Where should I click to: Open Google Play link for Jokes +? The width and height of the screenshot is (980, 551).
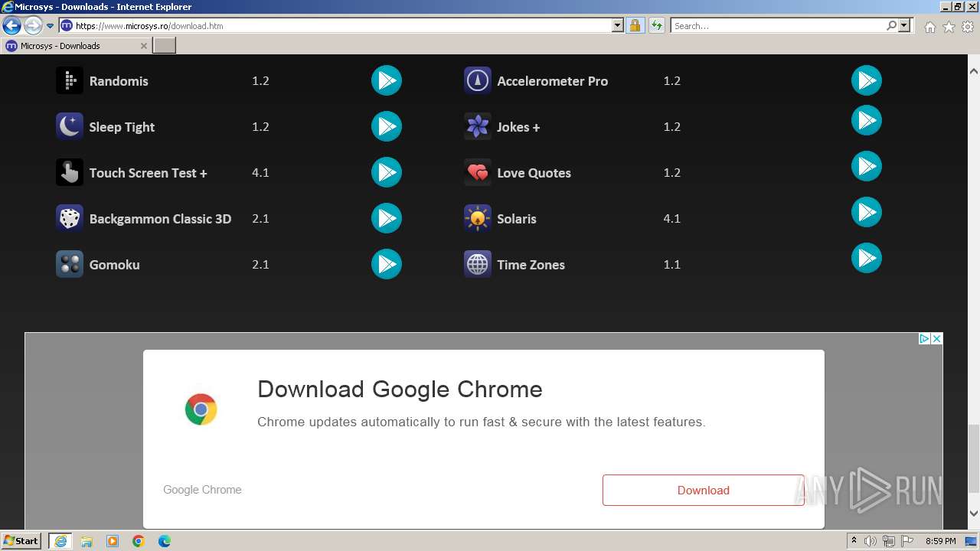pyautogui.click(x=867, y=120)
